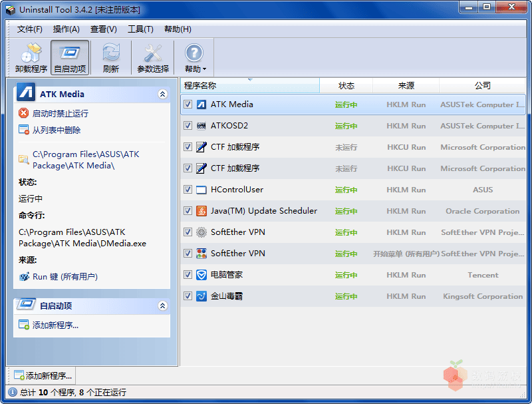Select the HControlUser row name
532x404 pixels.
(237, 190)
